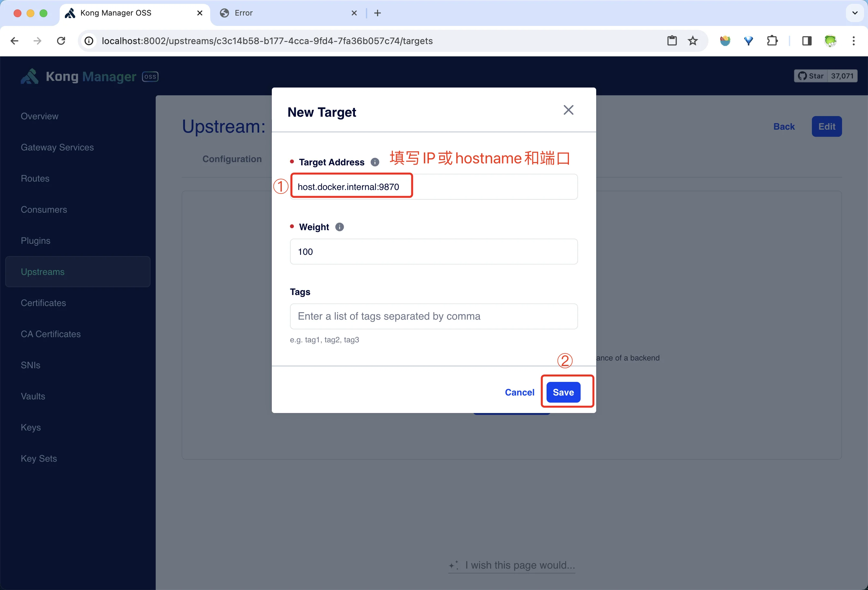Reload the current page
The image size is (868, 590).
61,41
